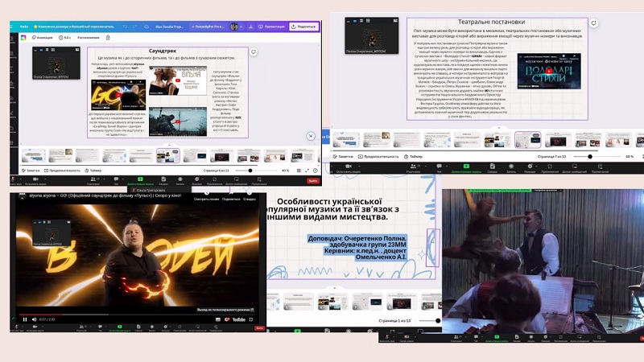This screenshot has height=362, width=644.
Task: Click comment icon beside Саундтрек slide
Action: coord(254,51)
